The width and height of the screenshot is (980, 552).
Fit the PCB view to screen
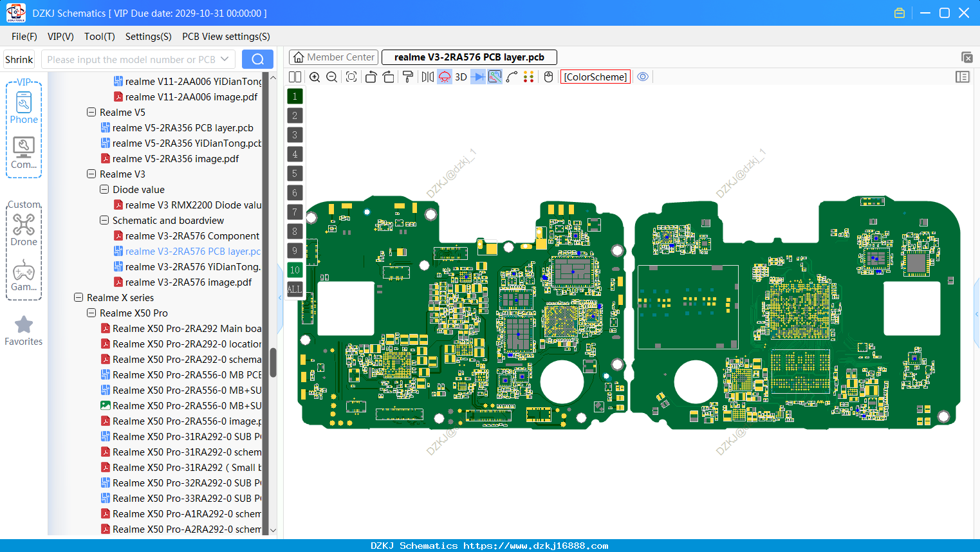(351, 77)
